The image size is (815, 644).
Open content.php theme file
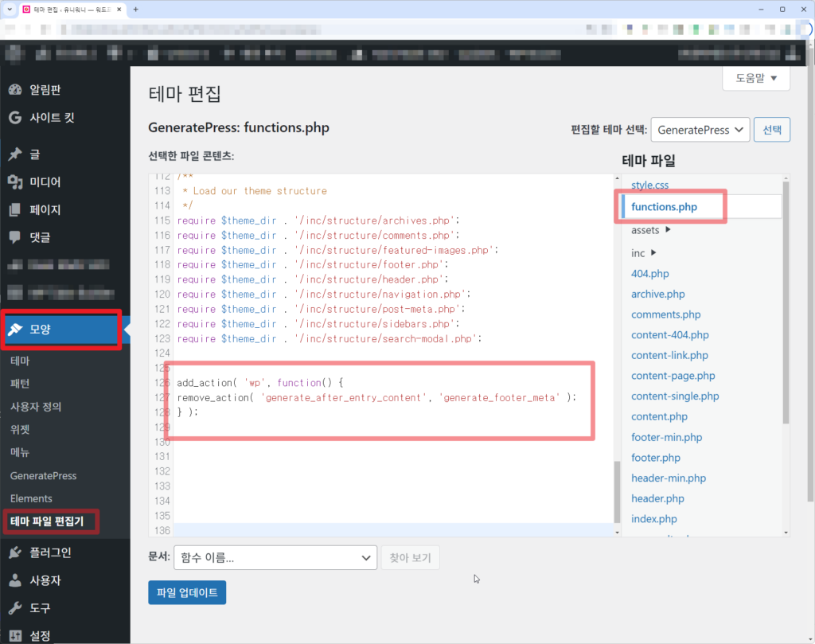[659, 417]
